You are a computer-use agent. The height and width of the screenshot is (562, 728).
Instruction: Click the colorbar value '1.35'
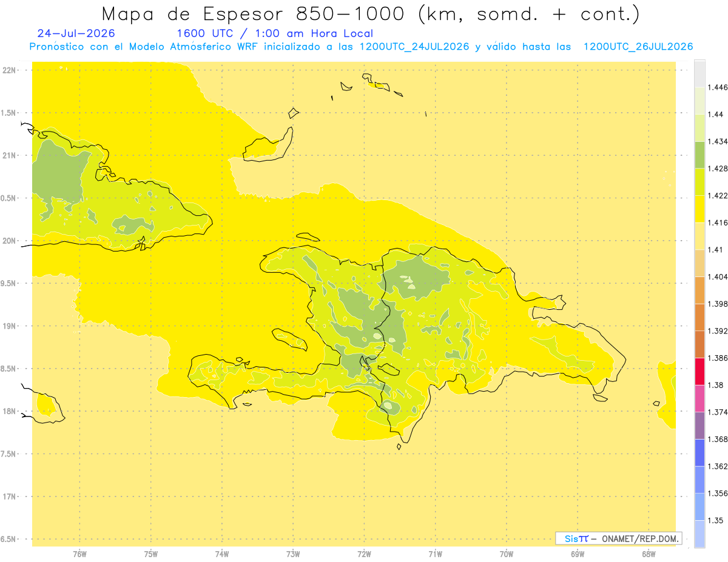[715, 520]
